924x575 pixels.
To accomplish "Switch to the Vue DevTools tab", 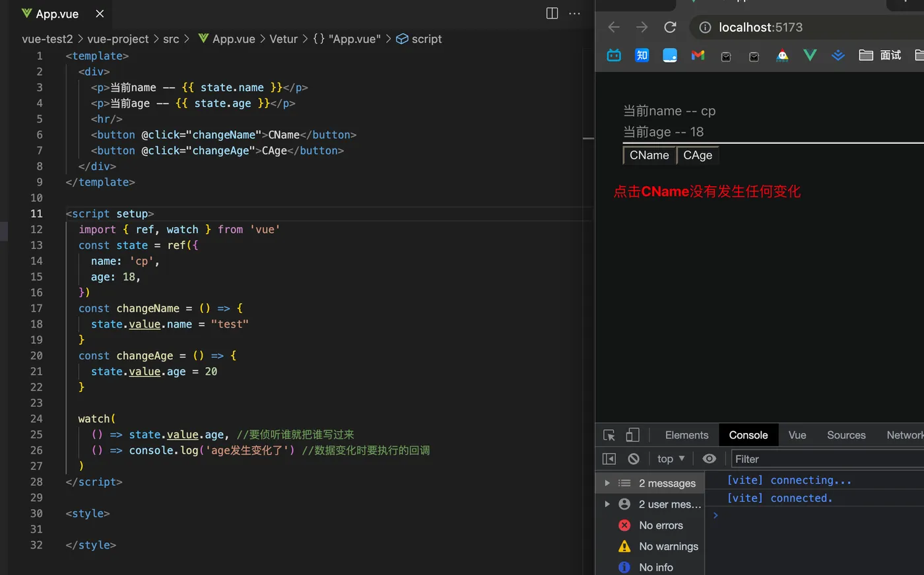I will (797, 435).
